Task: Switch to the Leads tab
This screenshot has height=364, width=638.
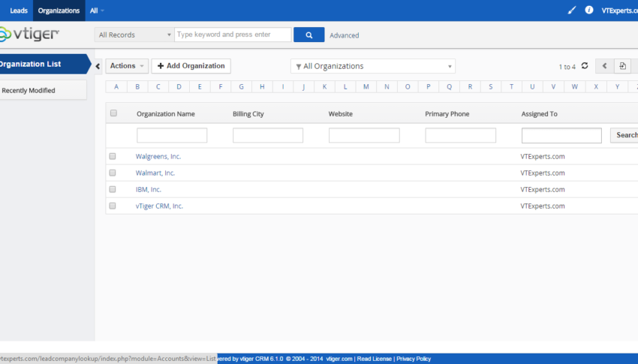Action: click(18, 11)
